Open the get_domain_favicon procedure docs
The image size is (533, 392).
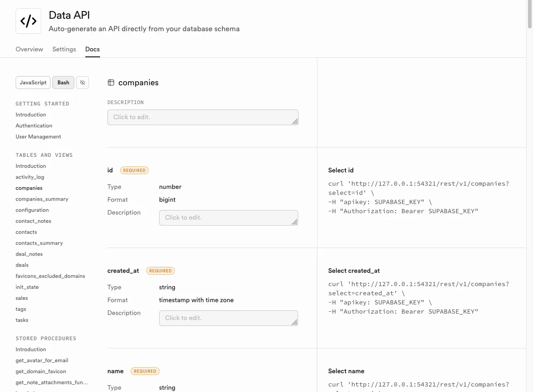[39, 371]
